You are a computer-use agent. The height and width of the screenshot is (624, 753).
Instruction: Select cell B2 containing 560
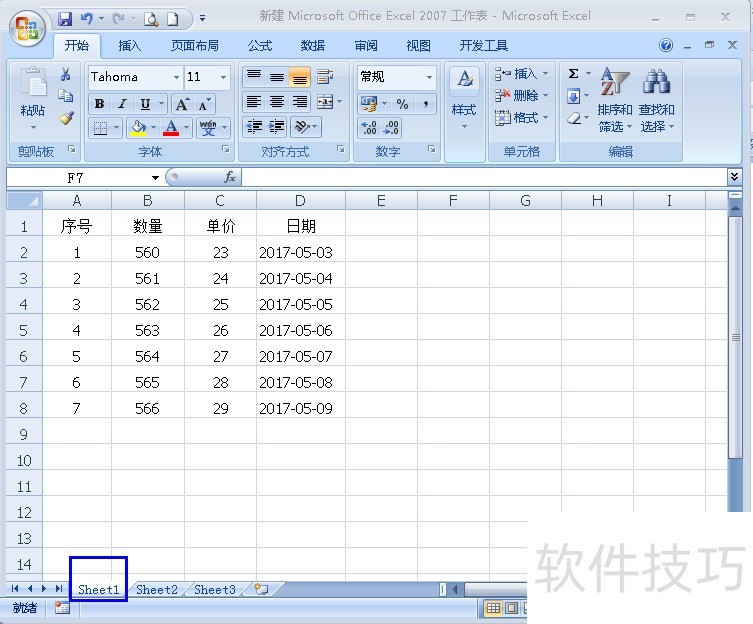[x=147, y=253]
